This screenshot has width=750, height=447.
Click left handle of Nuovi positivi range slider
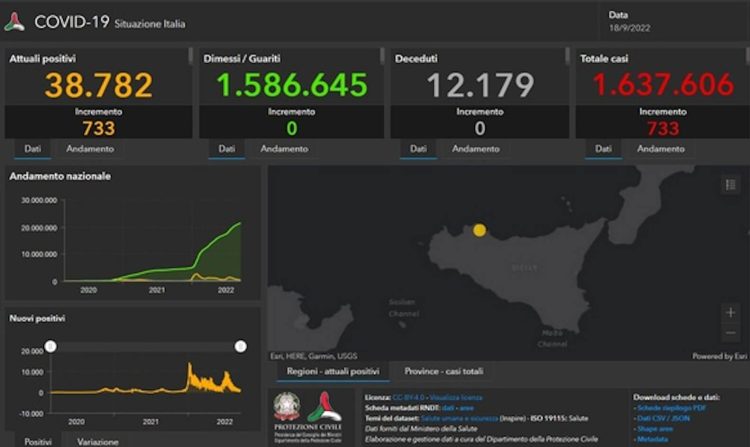pos(51,346)
